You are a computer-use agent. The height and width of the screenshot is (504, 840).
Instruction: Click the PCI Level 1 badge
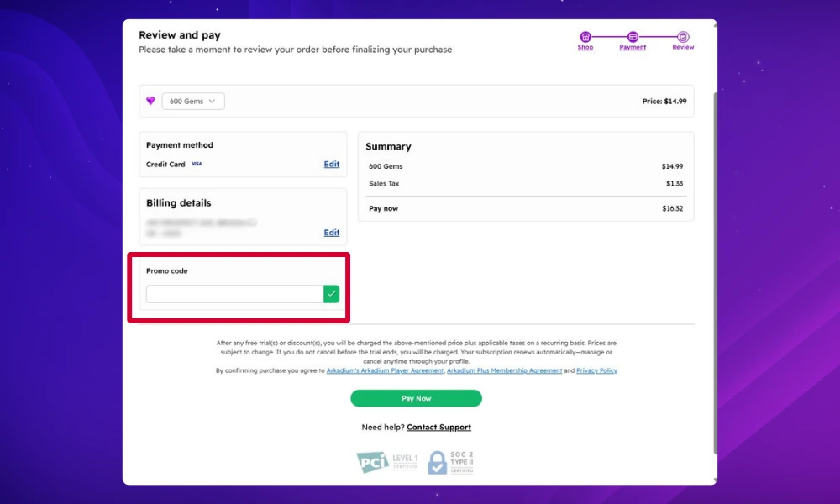pos(385,462)
